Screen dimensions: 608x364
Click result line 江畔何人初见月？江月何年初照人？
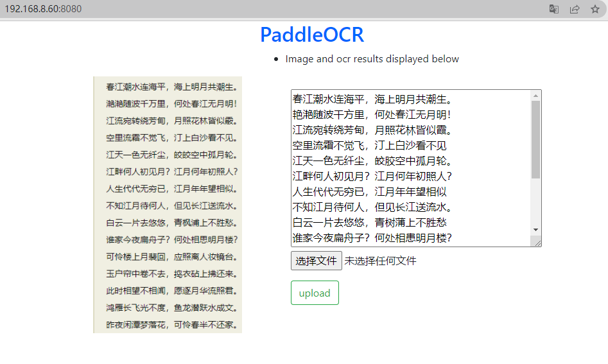pyautogui.click(x=372, y=176)
